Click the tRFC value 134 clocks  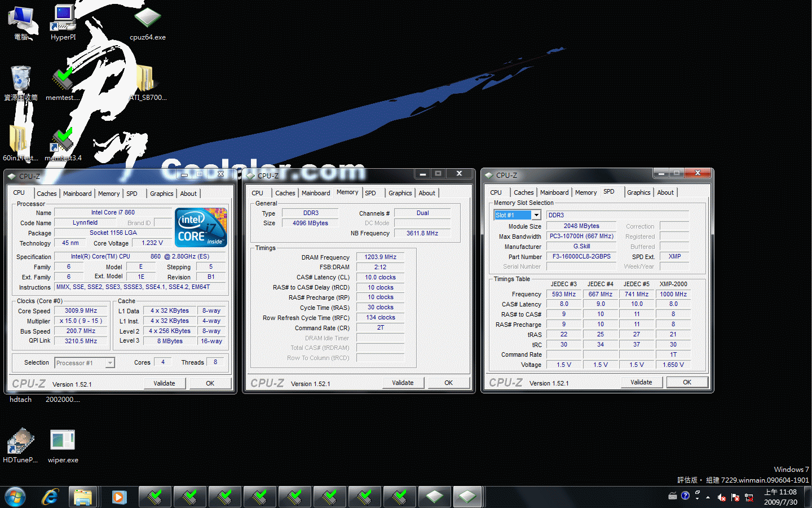coord(381,318)
